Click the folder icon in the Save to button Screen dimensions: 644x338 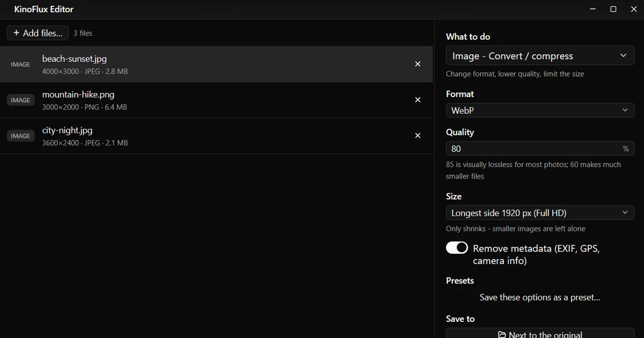502,335
